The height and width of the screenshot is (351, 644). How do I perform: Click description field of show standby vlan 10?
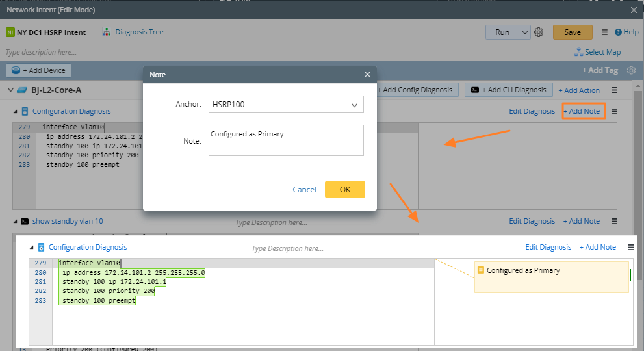click(271, 222)
